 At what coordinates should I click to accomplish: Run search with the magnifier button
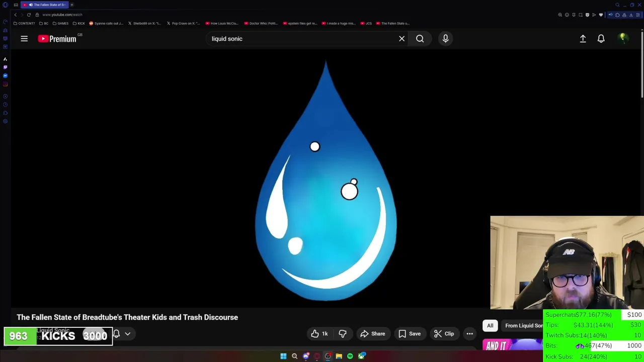[x=420, y=39]
